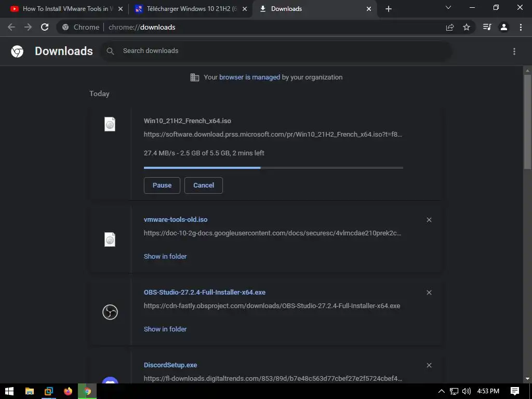Close the How To Install VMware Tools tab

[x=121, y=9]
